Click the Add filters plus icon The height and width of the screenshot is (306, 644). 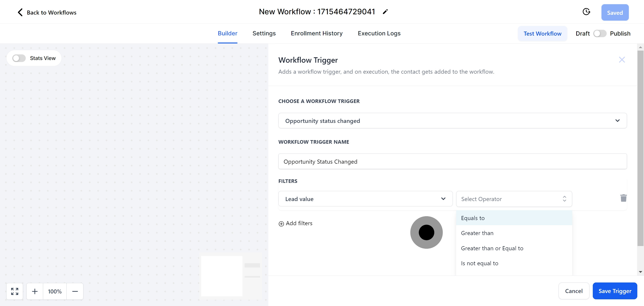pos(281,224)
